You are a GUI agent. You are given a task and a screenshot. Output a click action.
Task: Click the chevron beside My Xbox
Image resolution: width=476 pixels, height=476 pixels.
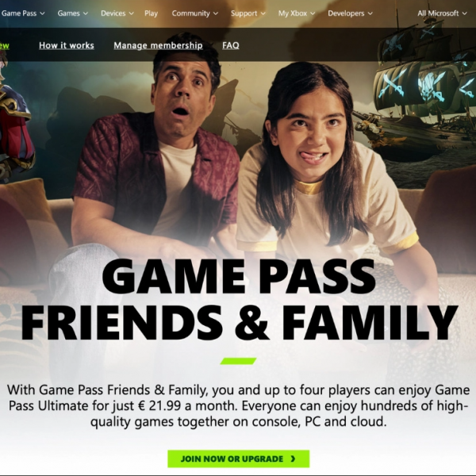(313, 13)
